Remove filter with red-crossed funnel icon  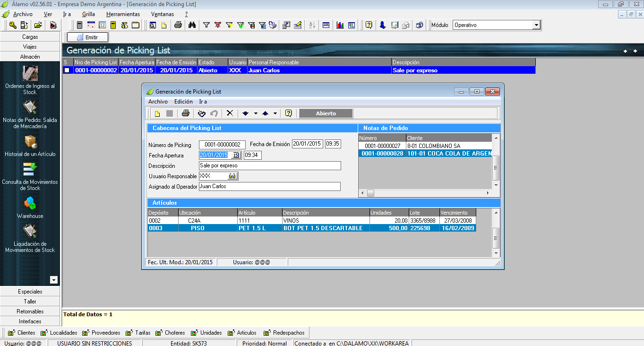(x=218, y=25)
